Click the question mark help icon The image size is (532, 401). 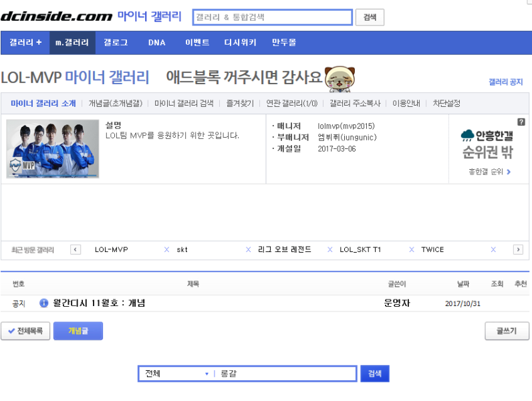point(521,122)
